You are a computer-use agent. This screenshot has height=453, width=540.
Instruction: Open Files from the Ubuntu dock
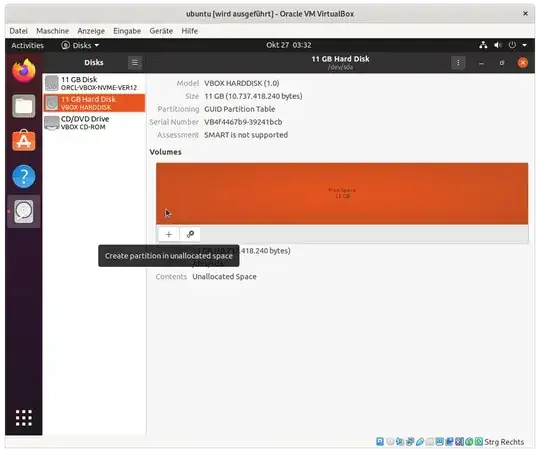(24, 106)
